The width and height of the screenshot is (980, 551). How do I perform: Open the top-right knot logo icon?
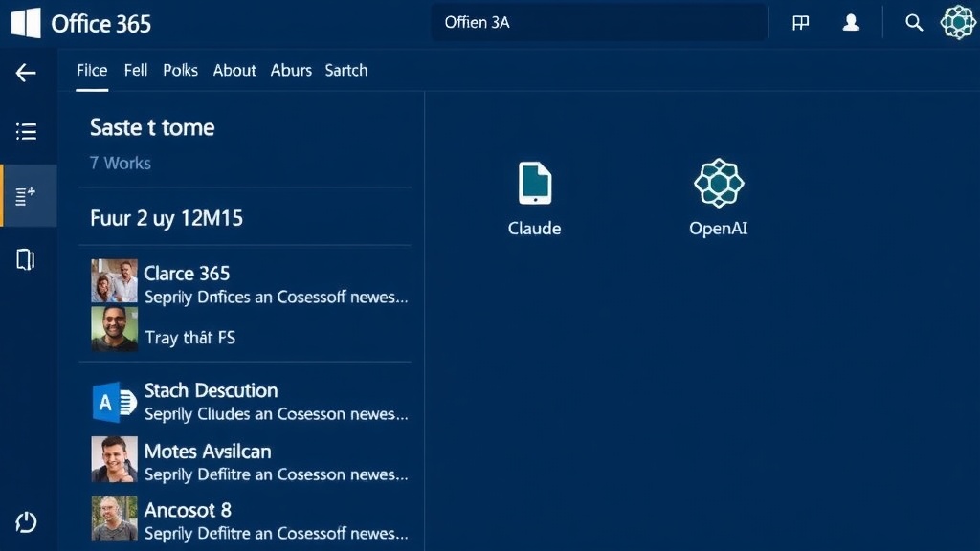click(958, 22)
